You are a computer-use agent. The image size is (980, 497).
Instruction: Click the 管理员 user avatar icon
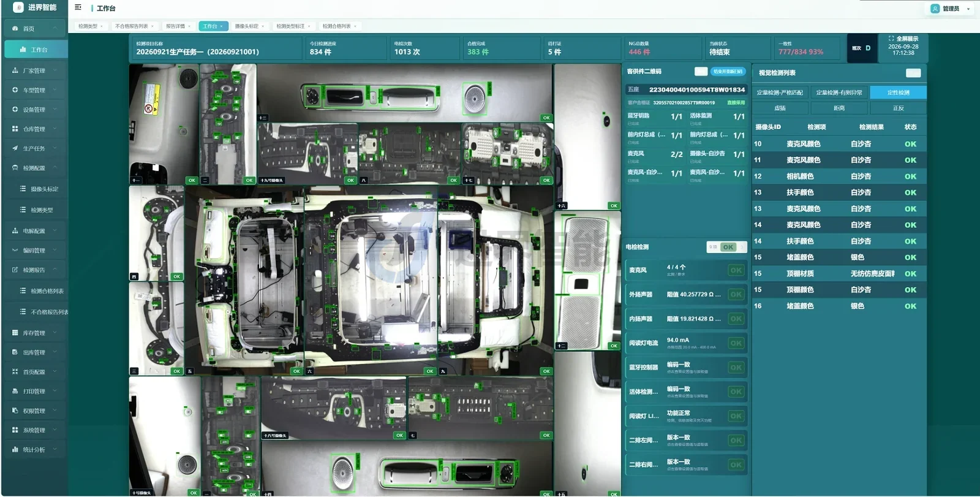[935, 9]
